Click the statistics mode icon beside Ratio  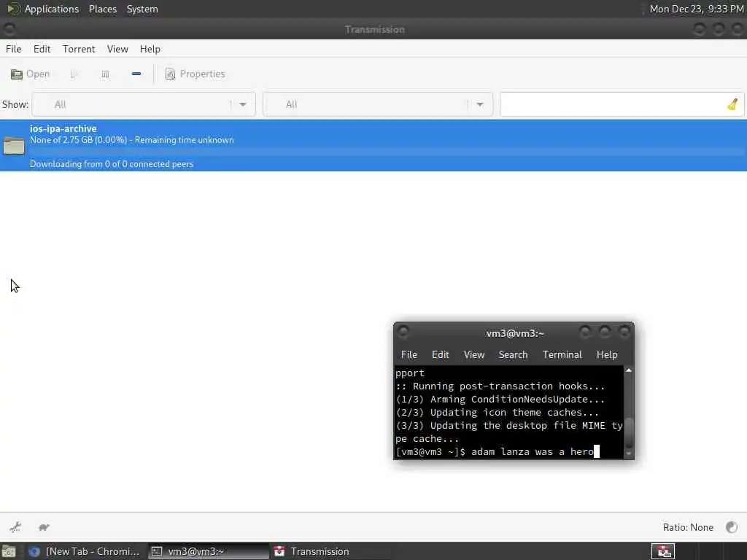(732, 527)
